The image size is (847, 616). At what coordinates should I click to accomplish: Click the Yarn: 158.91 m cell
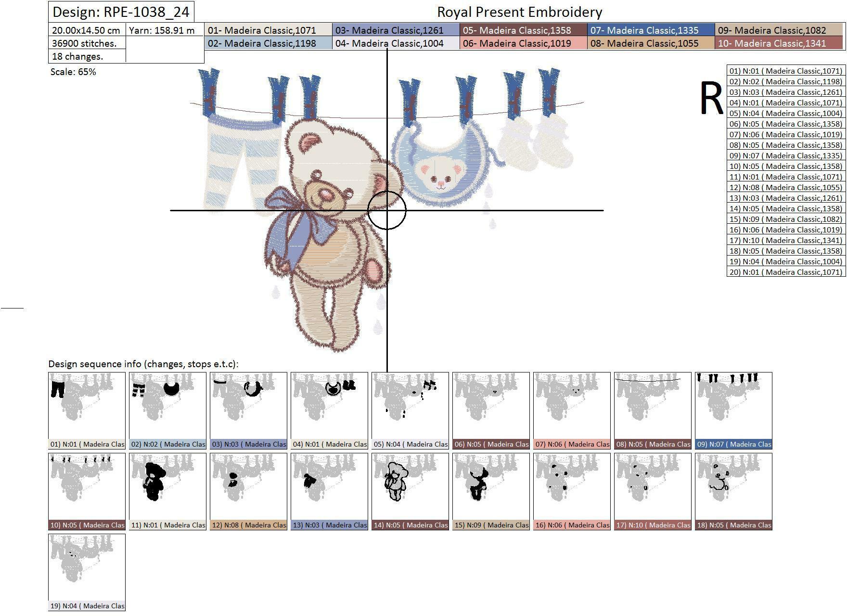coord(165,30)
